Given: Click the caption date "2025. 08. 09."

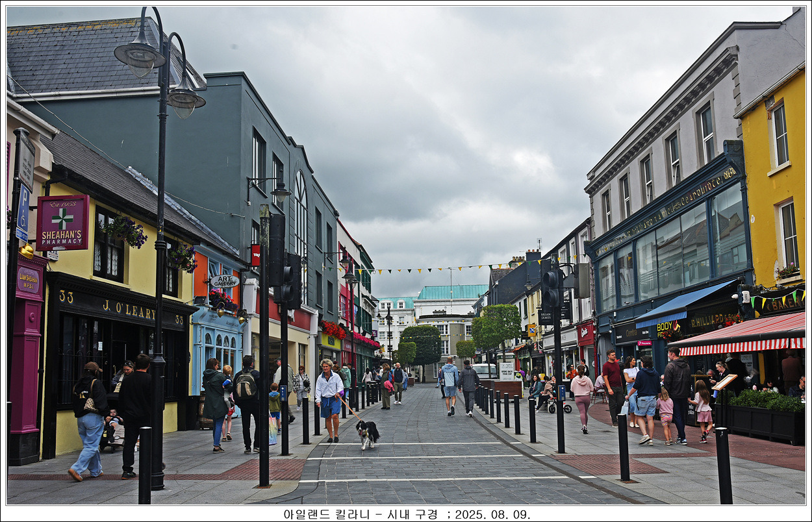Looking at the screenshot, I should pyautogui.click(x=492, y=514).
